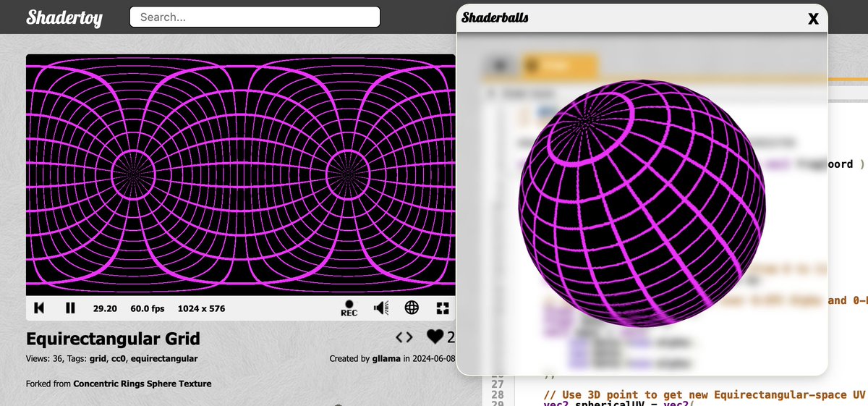Pause the shader playback

click(x=70, y=308)
